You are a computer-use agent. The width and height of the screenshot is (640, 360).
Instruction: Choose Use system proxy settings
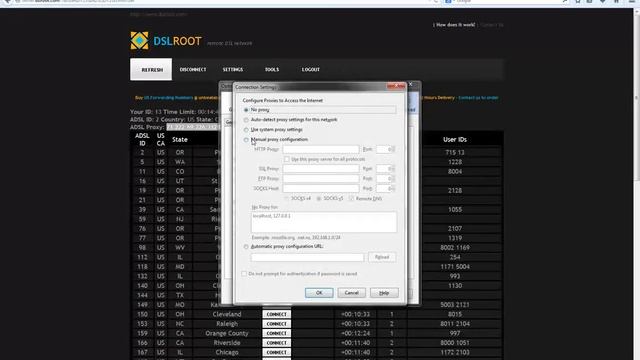click(246, 130)
